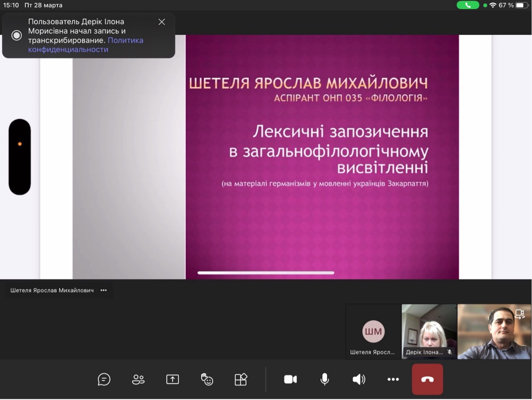532x400 pixels.
Task: Tap the share content icon
Action: (173, 380)
